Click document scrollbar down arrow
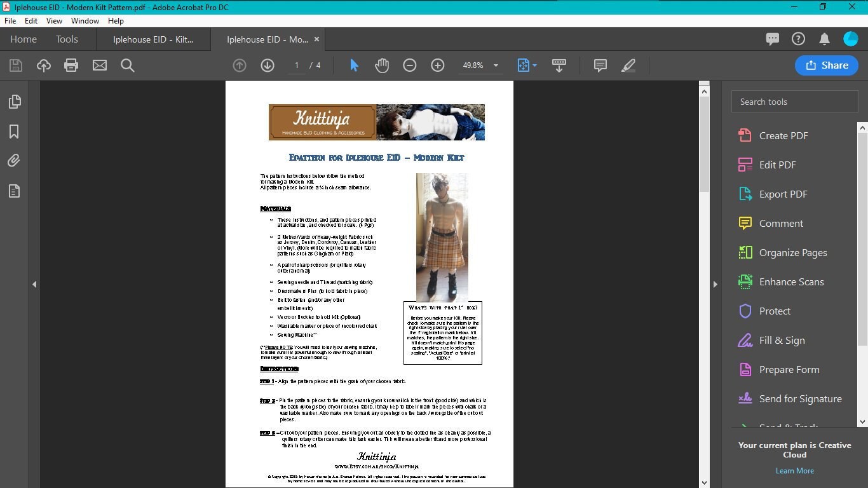Screen dimensions: 868x488 tap(704, 482)
